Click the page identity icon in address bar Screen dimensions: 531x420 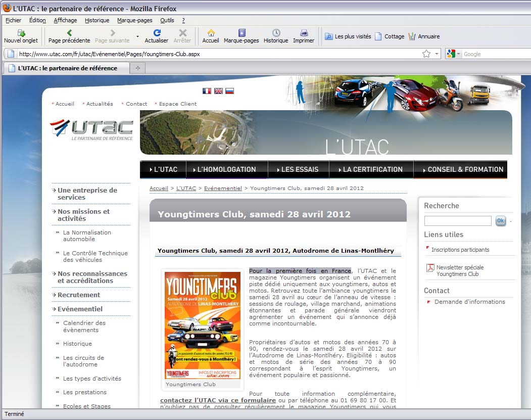pyautogui.click(x=11, y=54)
